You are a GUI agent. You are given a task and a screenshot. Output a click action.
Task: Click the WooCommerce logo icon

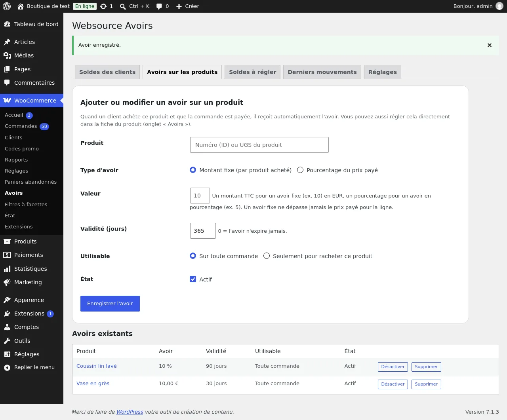pos(7,101)
